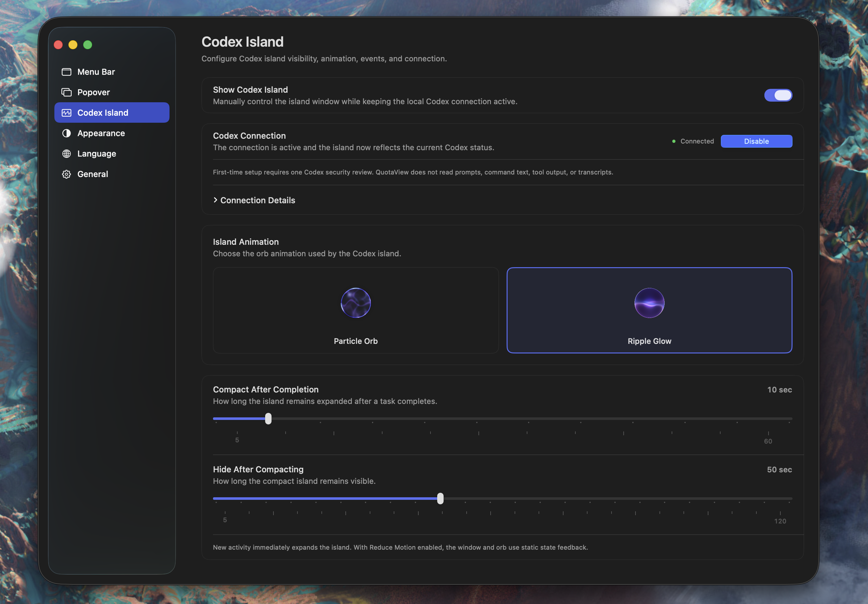The image size is (868, 604).
Task: Click the '50 sec' value label
Action: [x=779, y=469]
